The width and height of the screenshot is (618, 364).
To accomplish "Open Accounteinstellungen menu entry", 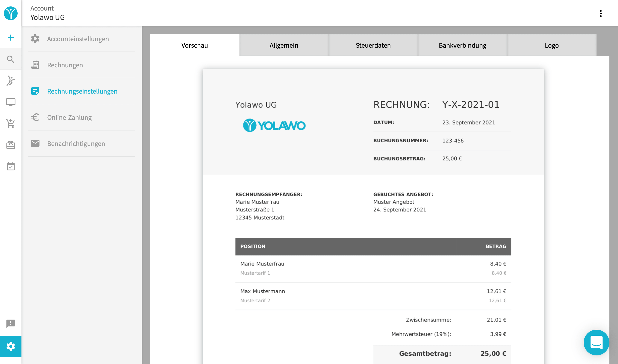I will [x=82, y=39].
